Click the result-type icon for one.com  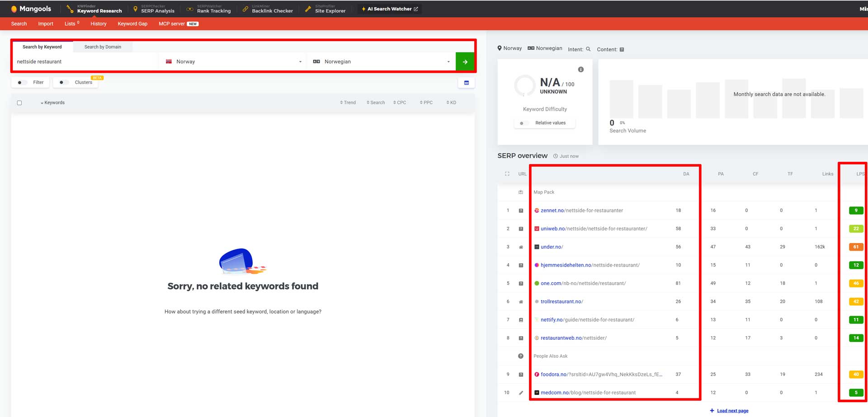(521, 283)
